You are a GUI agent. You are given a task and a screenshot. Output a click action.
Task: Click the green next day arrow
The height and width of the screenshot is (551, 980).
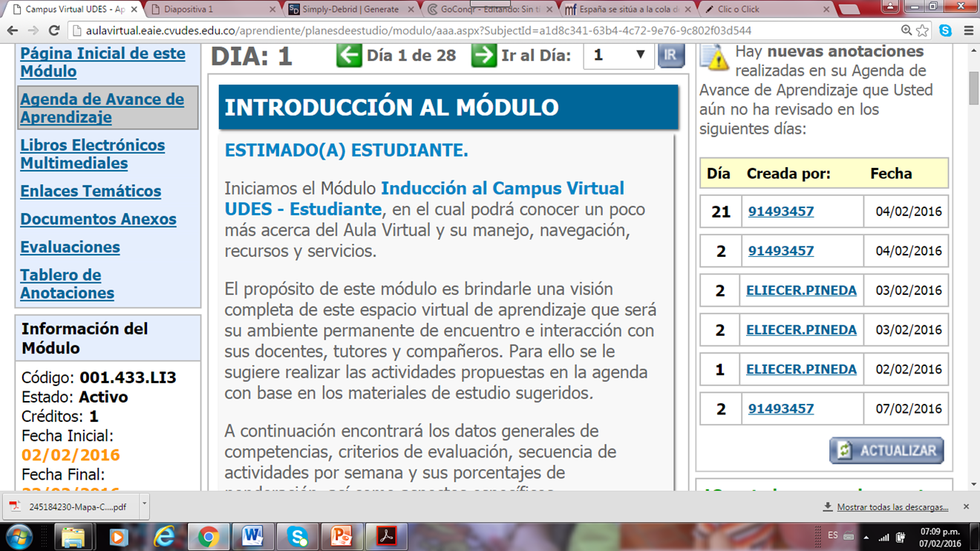click(484, 56)
